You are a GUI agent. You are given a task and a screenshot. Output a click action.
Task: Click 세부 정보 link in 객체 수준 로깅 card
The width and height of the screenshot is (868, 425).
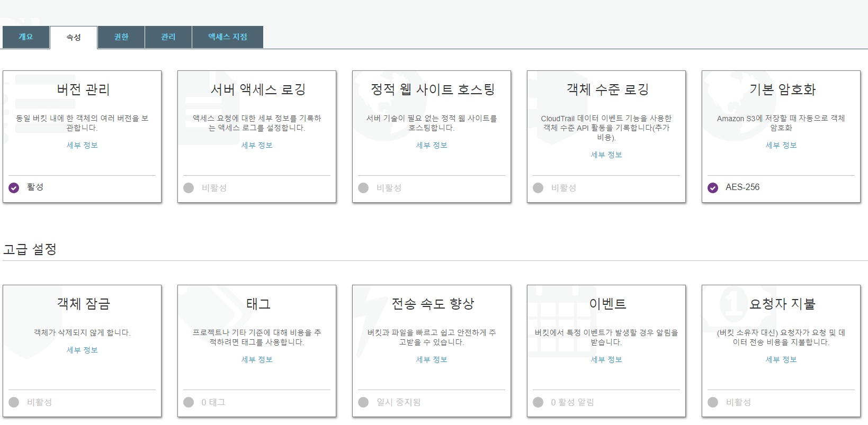[606, 155]
